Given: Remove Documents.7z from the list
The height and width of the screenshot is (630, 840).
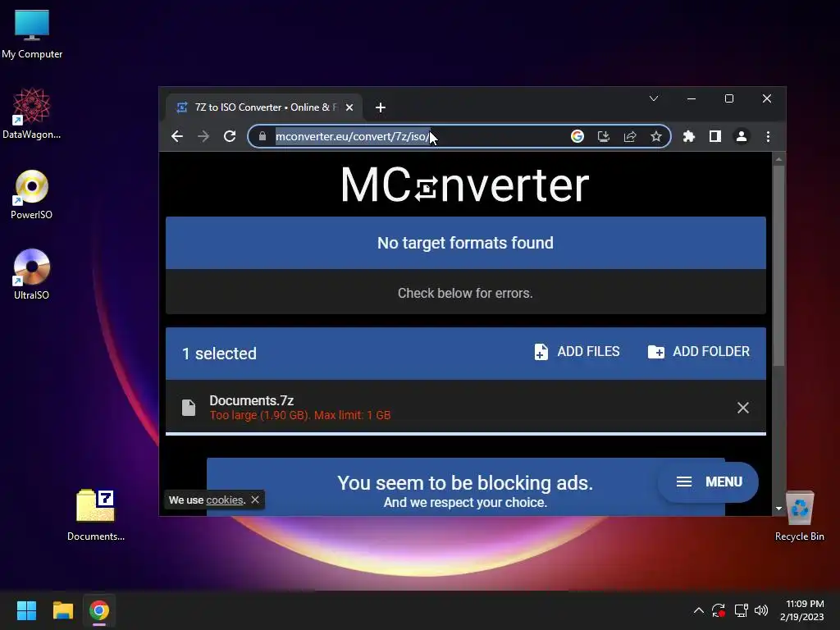Looking at the screenshot, I should point(743,408).
